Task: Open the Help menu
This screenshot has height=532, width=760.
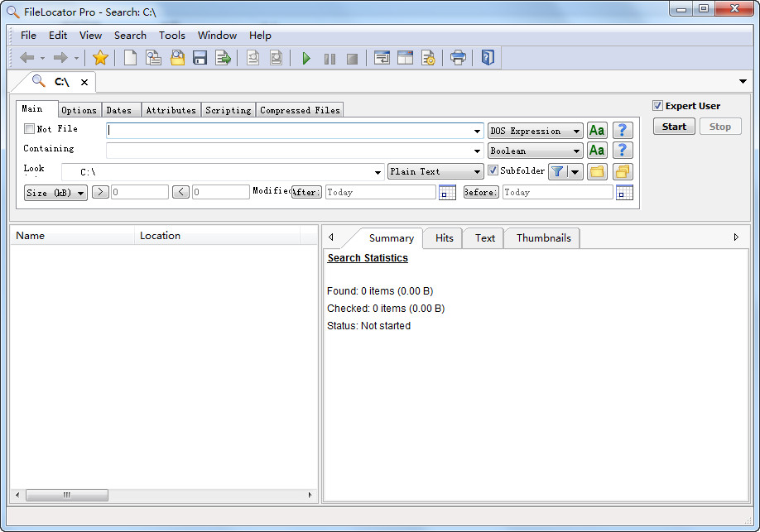Action: point(260,36)
